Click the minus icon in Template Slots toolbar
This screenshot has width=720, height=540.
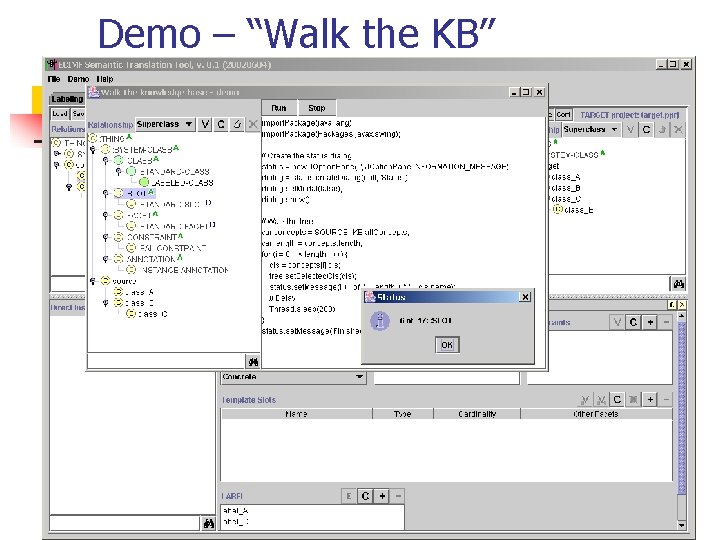click(666, 399)
